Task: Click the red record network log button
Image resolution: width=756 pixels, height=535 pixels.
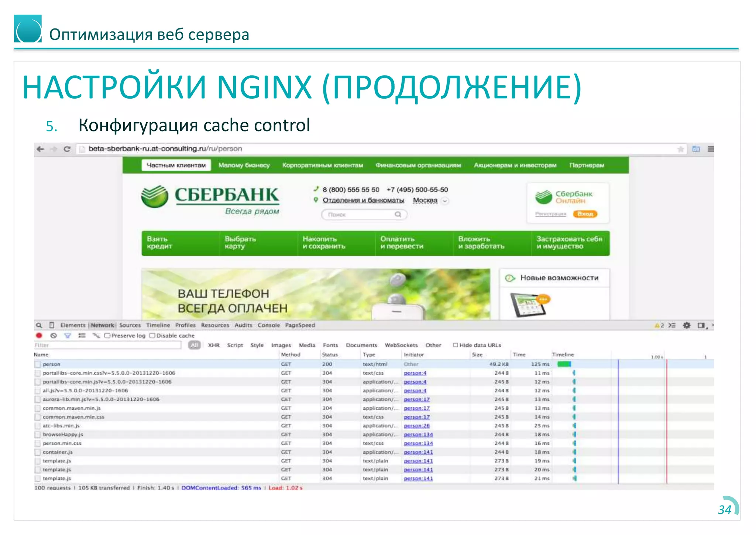Action: (x=39, y=335)
